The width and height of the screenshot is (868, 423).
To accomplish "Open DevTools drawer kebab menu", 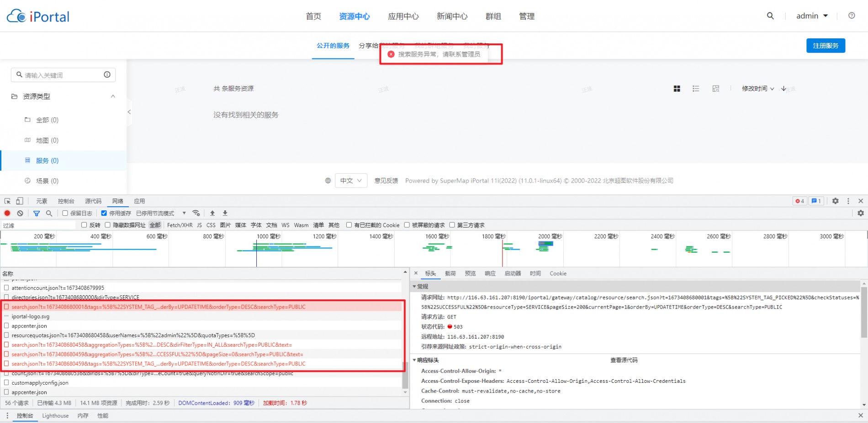I will [x=7, y=416].
